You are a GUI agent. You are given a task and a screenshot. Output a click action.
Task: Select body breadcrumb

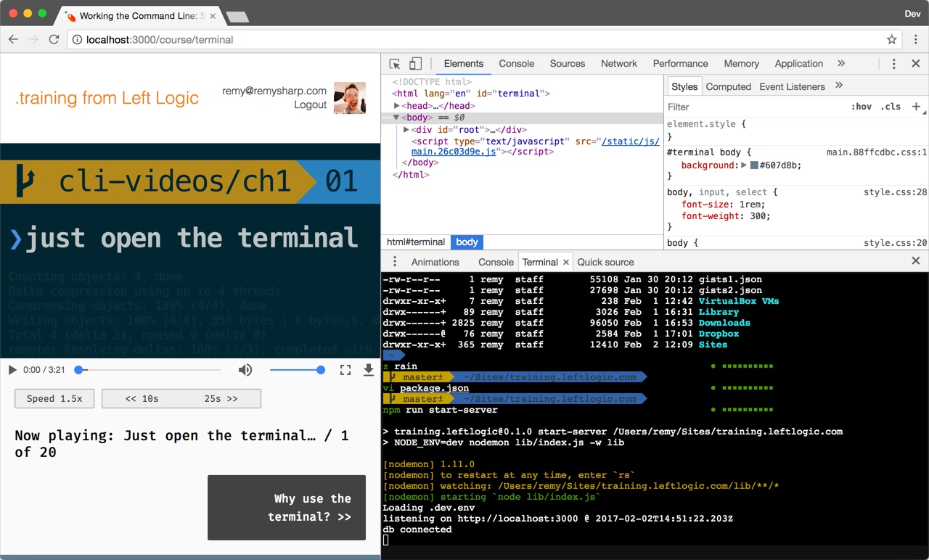click(467, 242)
